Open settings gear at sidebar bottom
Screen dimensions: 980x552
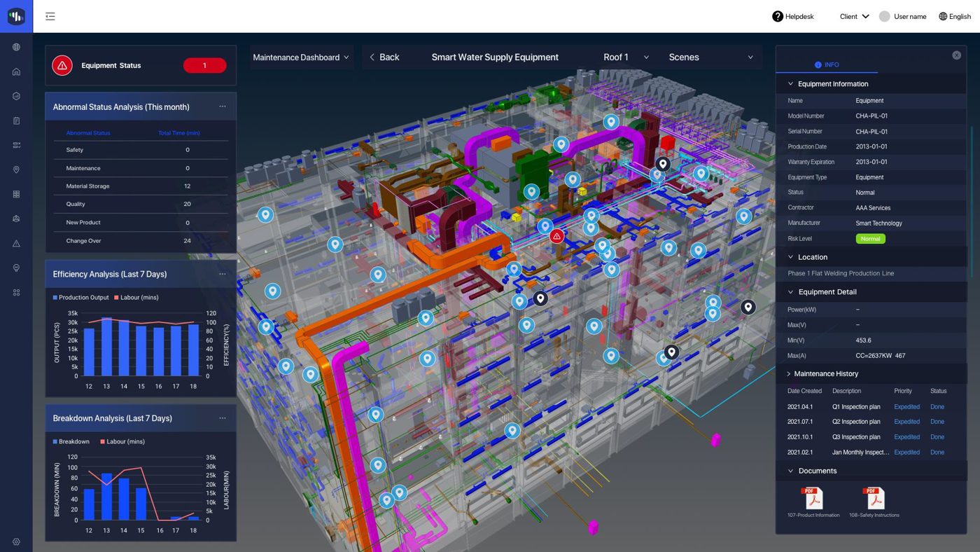pos(16,541)
